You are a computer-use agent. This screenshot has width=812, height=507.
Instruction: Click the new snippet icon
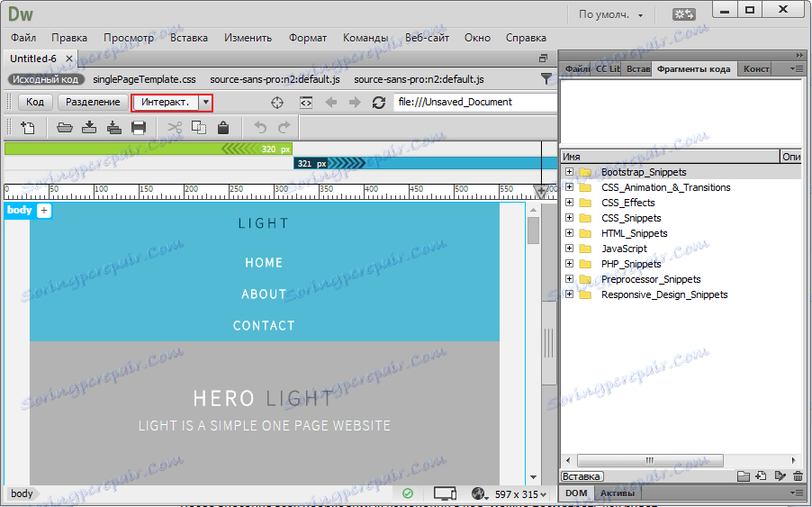761,475
